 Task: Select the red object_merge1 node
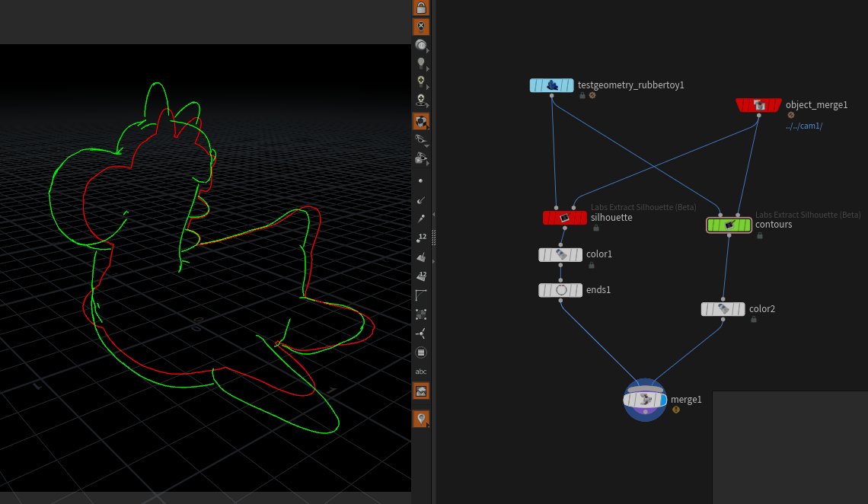[x=758, y=105]
